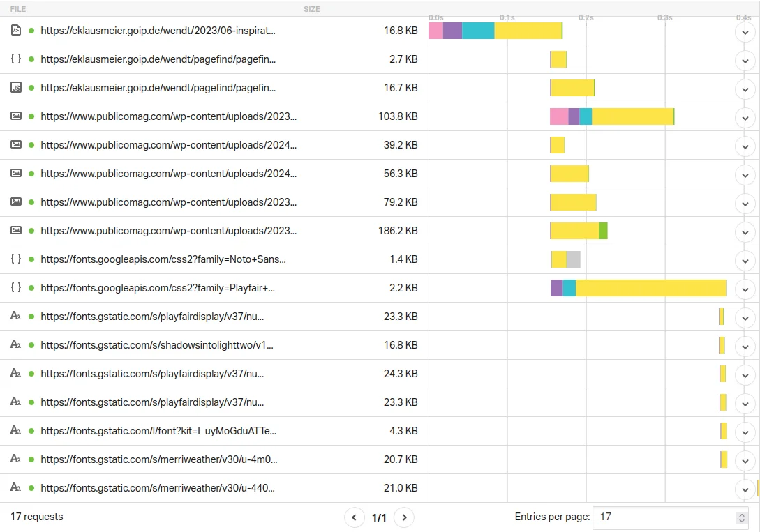Click the image icon for 186.2 KB upload

[x=16, y=231]
